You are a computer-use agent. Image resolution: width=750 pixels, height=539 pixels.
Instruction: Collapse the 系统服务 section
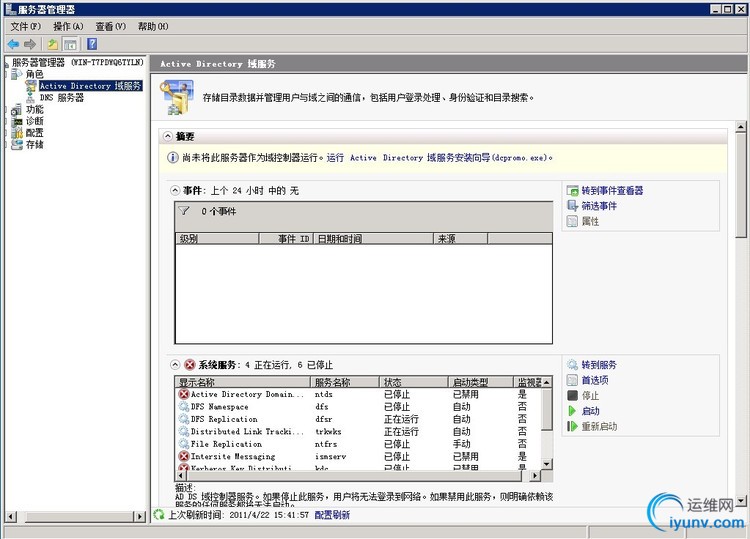[175, 365]
